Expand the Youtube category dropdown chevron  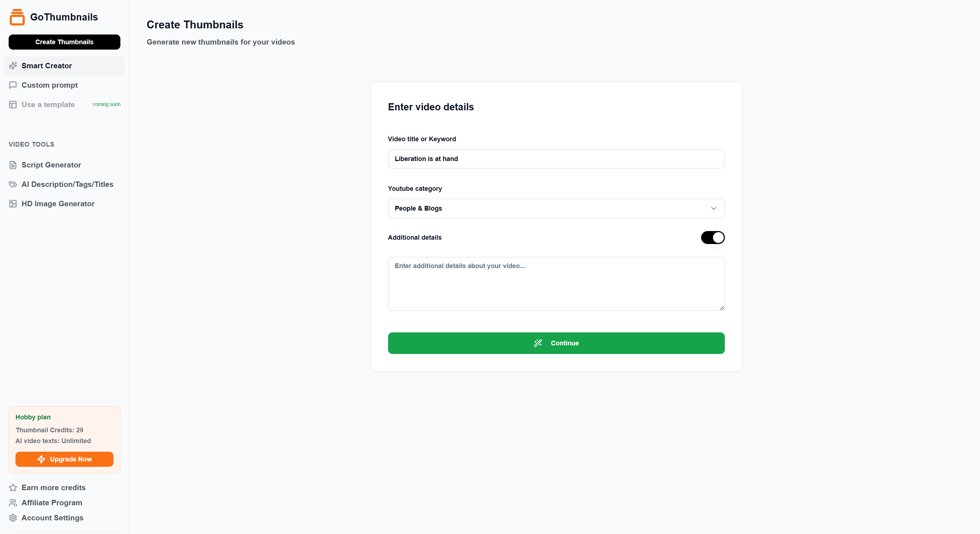coord(713,208)
